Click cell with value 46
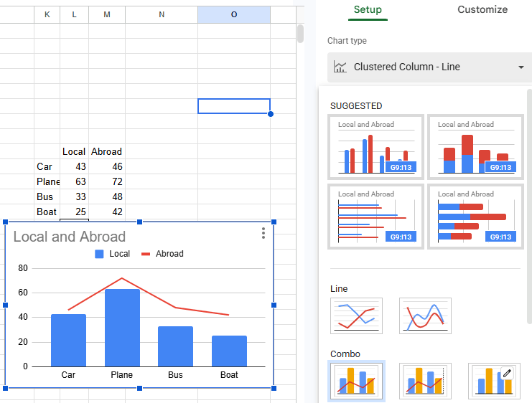Viewport: 532px width, 403px height. click(x=107, y=166)
